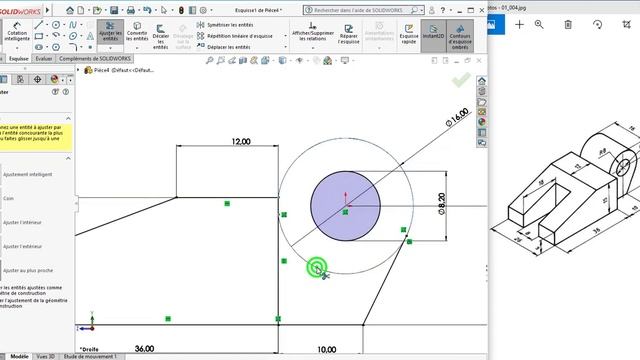Select Ajustement intelligent trim option
Viewport: 640px width, 360px height.
pos(27,174)
